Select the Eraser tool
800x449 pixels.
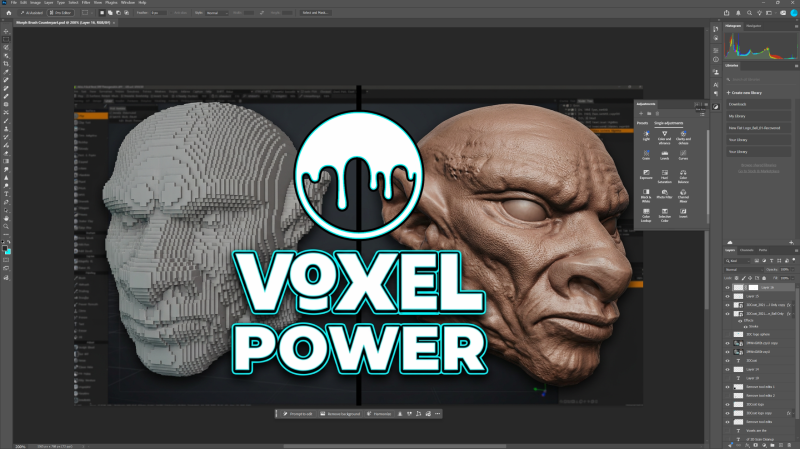6,153
